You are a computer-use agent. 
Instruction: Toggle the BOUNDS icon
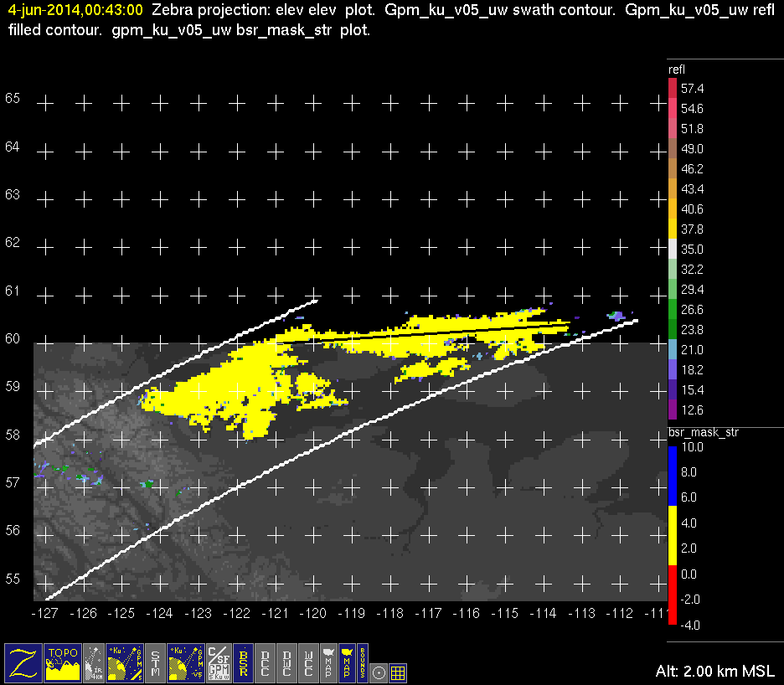[363, 662]
